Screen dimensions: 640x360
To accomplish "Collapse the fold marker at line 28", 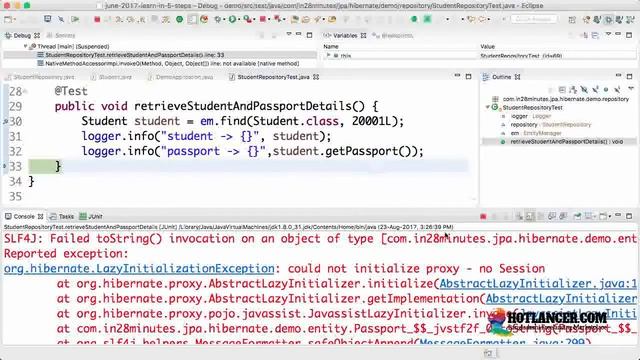I will point(25,91).
